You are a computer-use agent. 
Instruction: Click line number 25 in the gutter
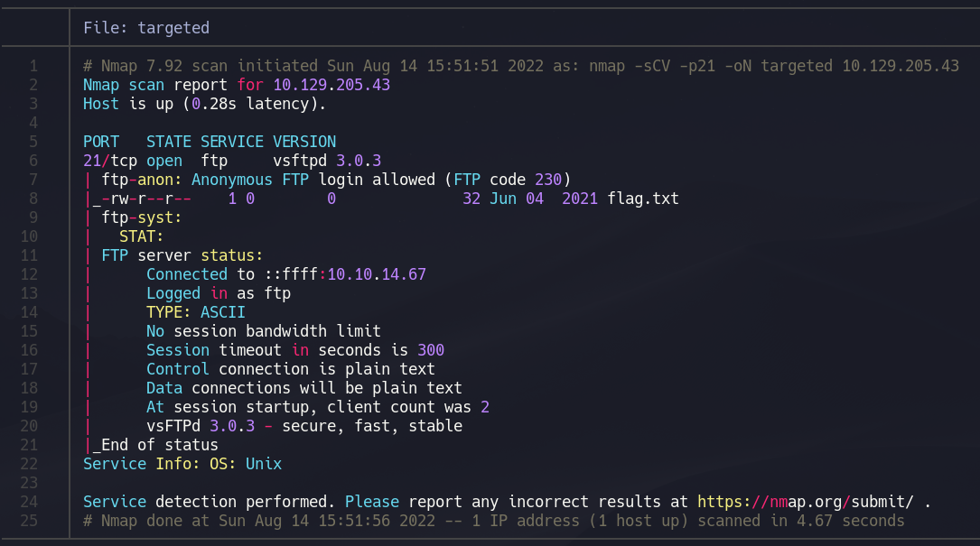pos(29,521)
